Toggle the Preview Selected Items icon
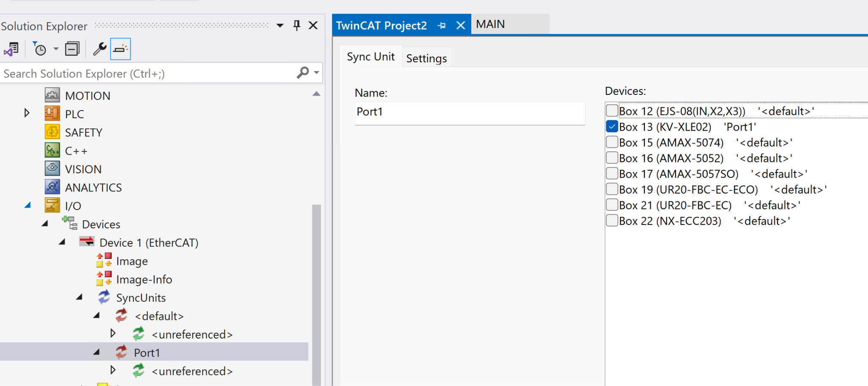The height and width of the screenshot is (386, 868). [120, 49]
